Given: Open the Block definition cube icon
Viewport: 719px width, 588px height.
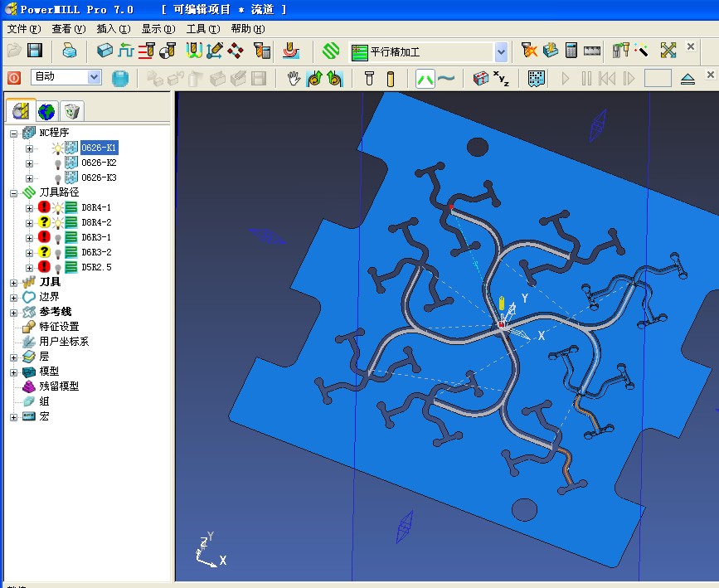Looking at the screenshot, I should coord(104,50).
